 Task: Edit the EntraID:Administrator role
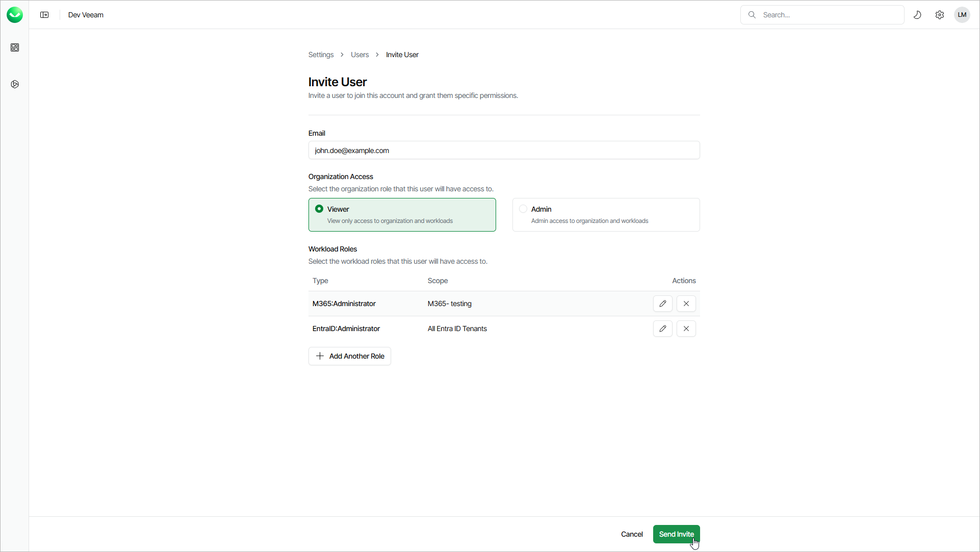coord(662,329)
